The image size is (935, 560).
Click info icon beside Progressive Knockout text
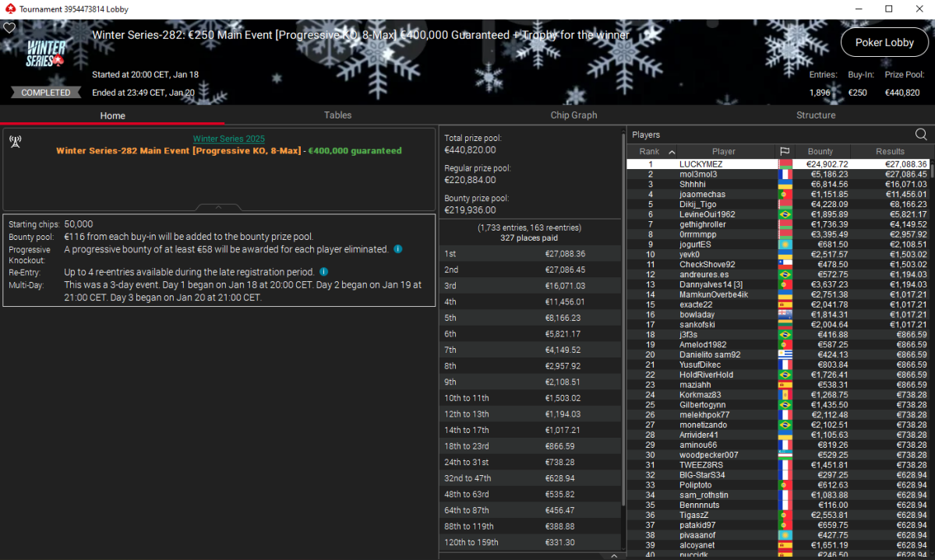(x=397, y=249)
